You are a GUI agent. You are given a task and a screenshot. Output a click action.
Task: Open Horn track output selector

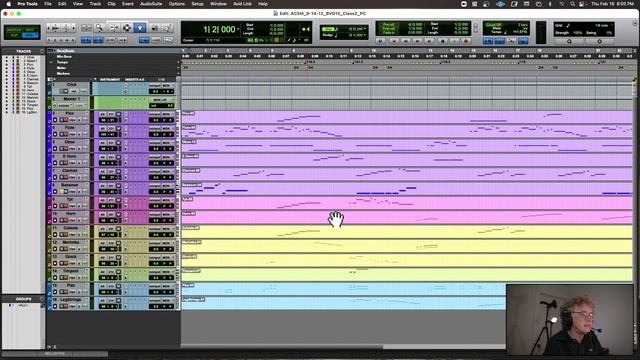pyautogui.click(x=166, y=215)
